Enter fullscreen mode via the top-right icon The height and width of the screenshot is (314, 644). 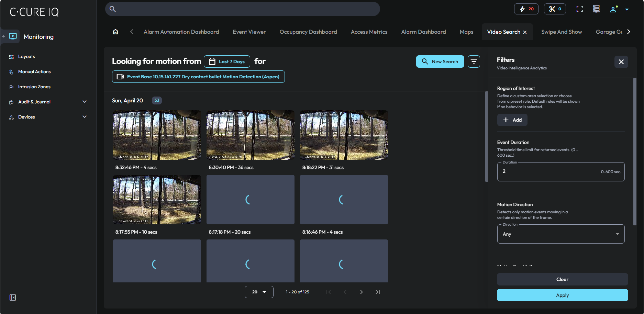pos(579,9)
